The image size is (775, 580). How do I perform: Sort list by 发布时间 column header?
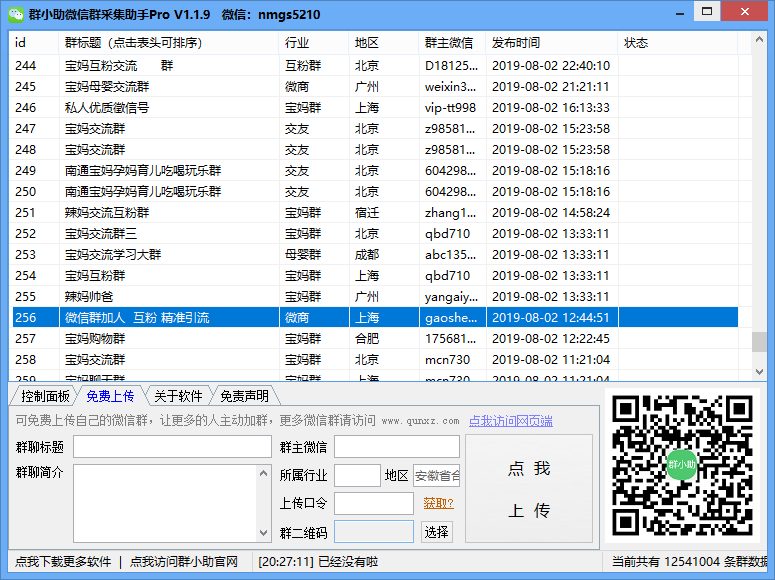[515, 43]
